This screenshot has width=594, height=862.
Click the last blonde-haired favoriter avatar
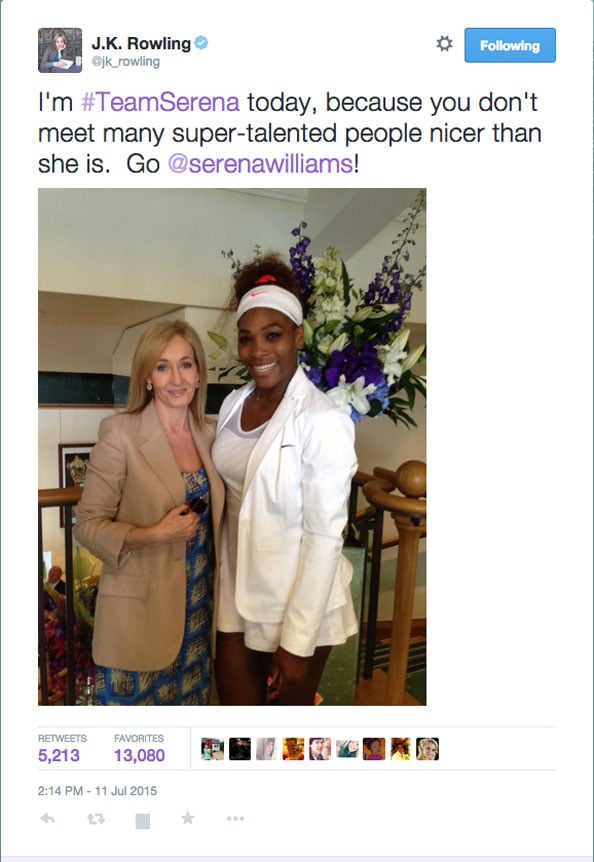point(428,749)
